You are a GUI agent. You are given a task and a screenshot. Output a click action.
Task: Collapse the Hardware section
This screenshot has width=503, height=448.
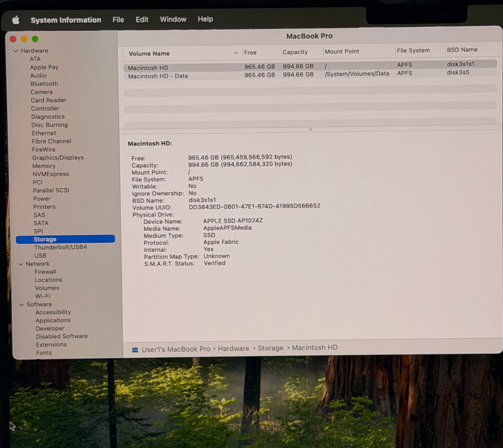tap(16, 51)
